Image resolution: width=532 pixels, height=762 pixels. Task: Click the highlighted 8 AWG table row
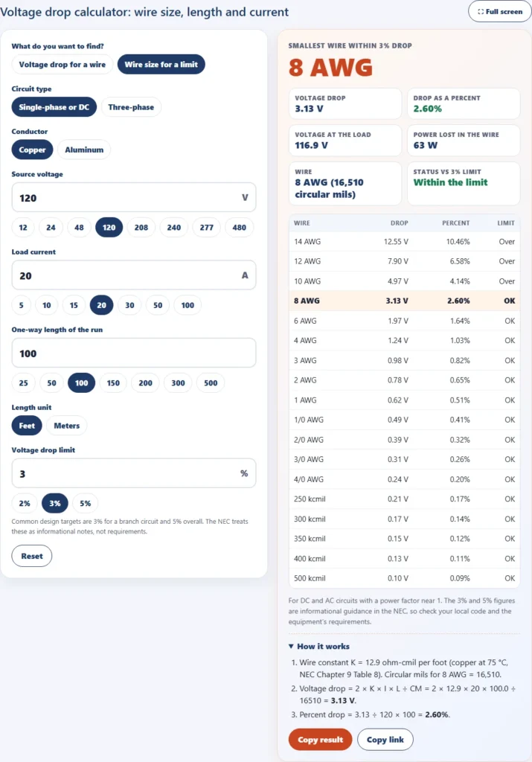point(404,301)
